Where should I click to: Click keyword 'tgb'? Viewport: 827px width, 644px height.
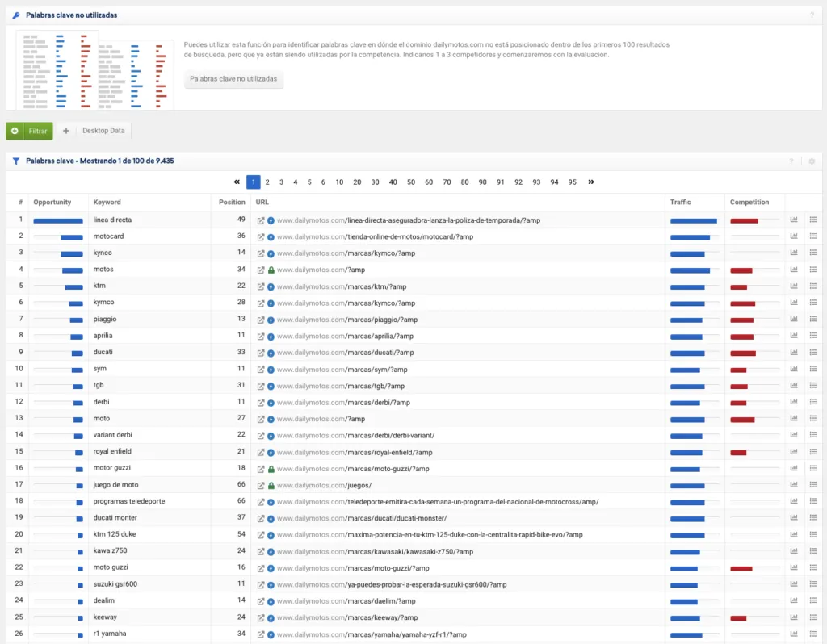[99, 385]
